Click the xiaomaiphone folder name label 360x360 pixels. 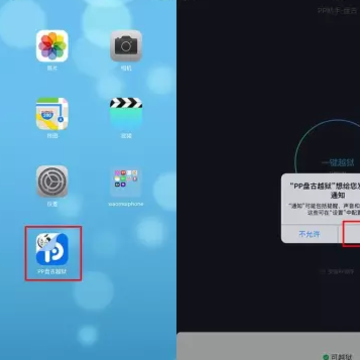click(x=126, y=204)
